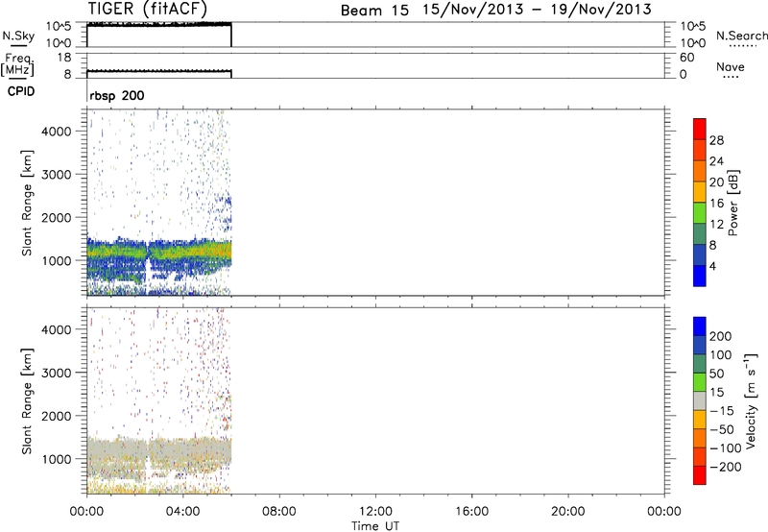Image resolution: width=768 pixels, height=532 pixels.
Task: Click the gray -15 to 15 velocity colorbar segment
Action: (700, 400)
